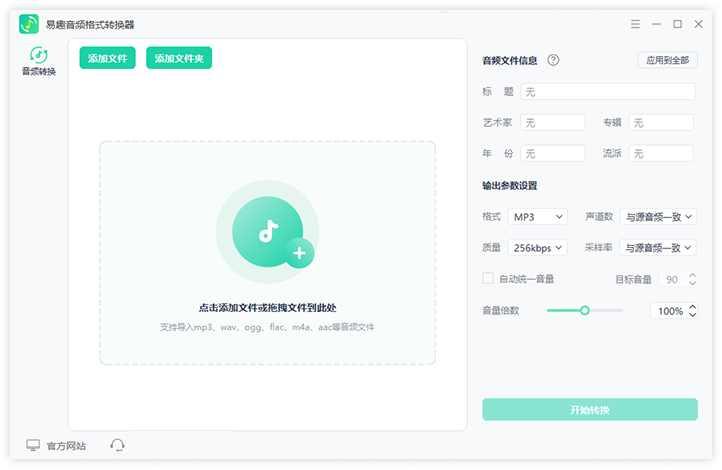Click the 添加文件 button
This screenshot has height=470, width=722.
pyautogui.click(x=107, y=58)
